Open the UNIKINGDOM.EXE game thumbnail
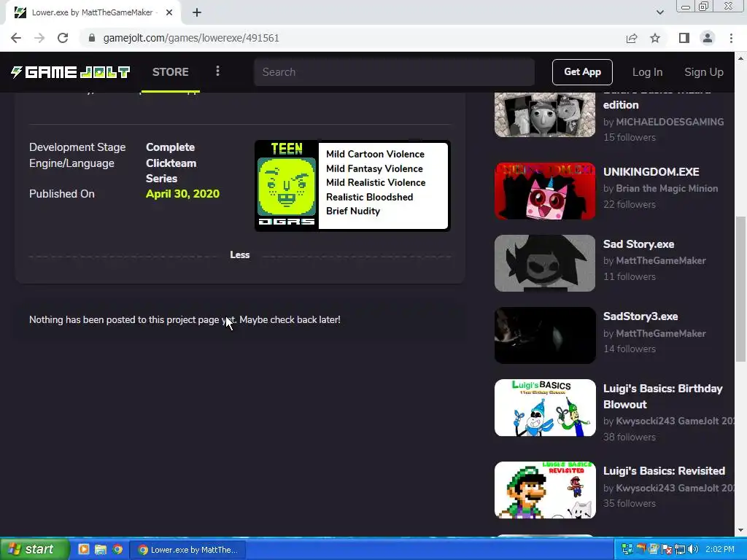This screenshot has height=560, width=747. click(545, 191)
